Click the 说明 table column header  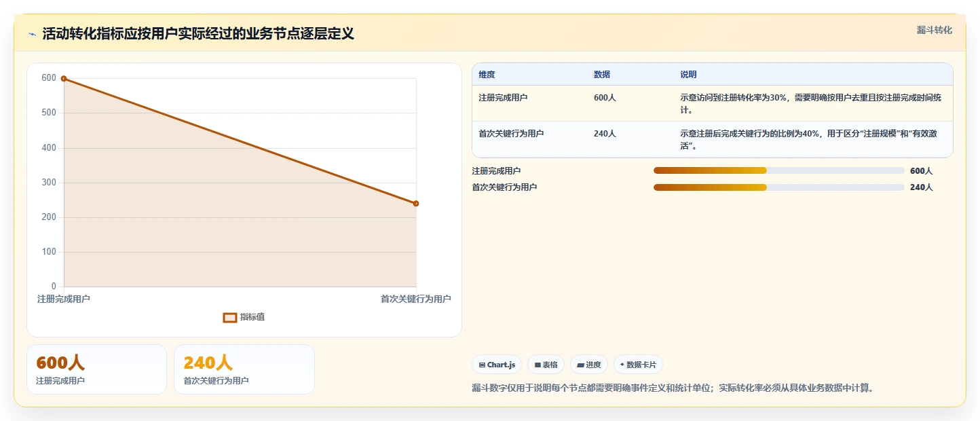[688, 75]
